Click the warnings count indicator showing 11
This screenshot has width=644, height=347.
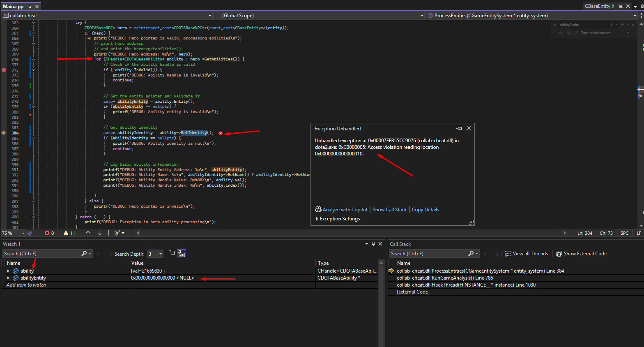[69, 233]
